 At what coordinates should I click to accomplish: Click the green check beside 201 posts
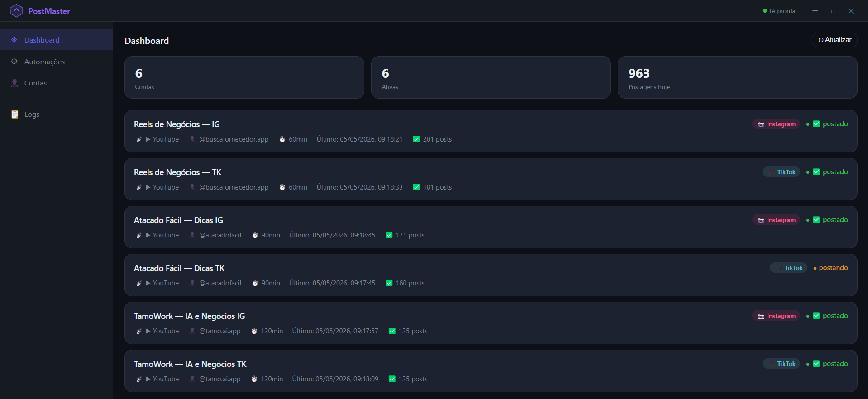[416, 139]
